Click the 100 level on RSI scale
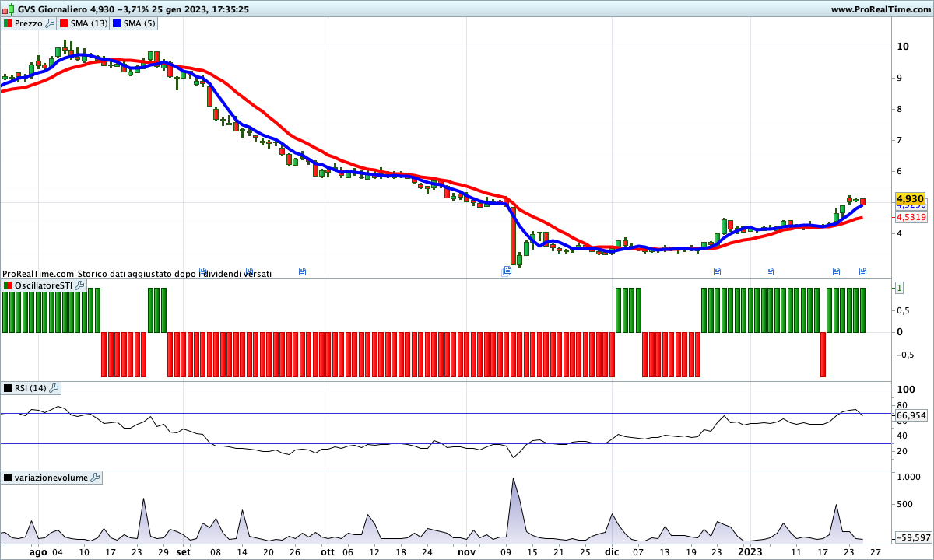Image resolution: width=934 pixels, height=560 pixels. (x=905, y=390)
